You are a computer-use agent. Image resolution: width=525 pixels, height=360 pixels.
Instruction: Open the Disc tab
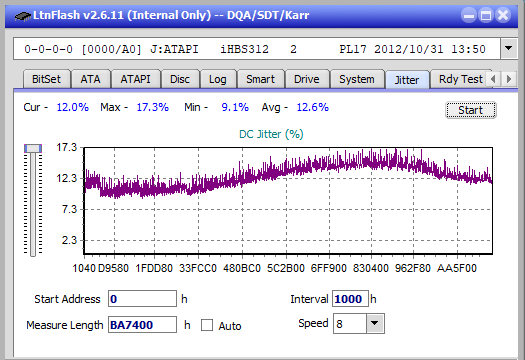[x=180, y=79]
